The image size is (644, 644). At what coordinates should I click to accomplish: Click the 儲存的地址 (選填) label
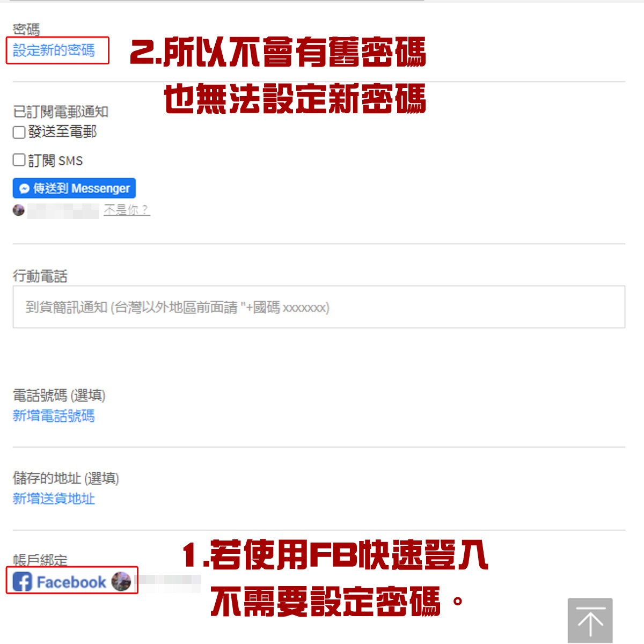[66, 478]
